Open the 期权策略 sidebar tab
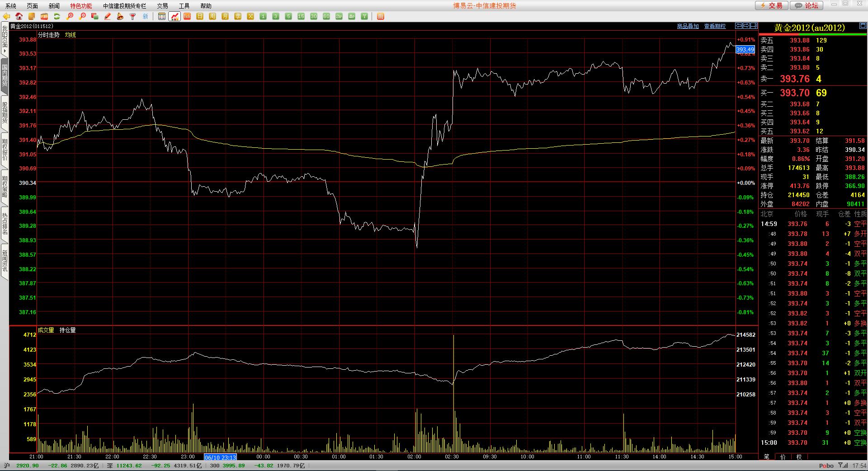Screen dimensions: 868x471 tap(5, 187)
